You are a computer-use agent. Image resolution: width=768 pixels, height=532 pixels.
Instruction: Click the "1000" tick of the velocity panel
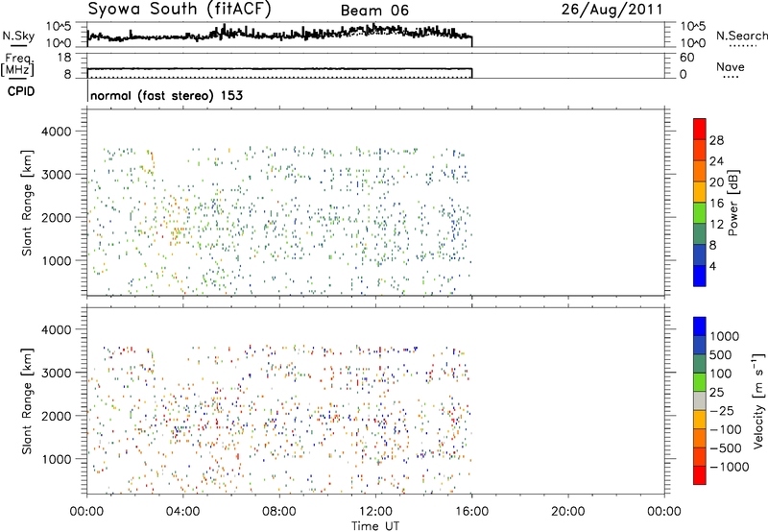point(57,459)
